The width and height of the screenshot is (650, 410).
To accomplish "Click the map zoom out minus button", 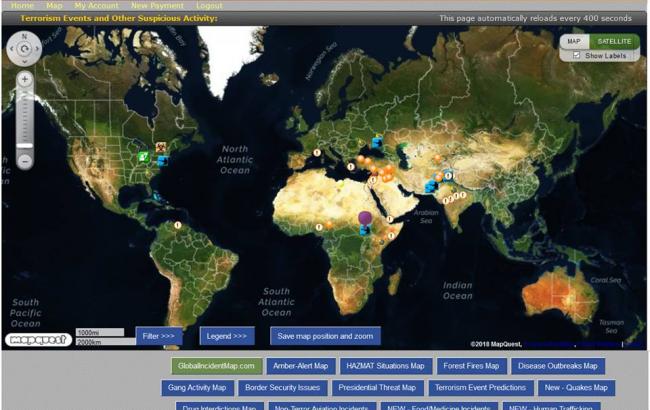I will [x=25, y=160].
